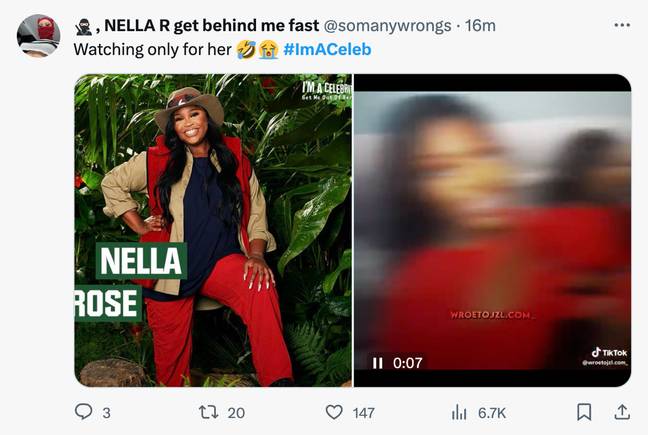Open the 16m timestamp link
648x435 pixels.
tap(480, 26)
